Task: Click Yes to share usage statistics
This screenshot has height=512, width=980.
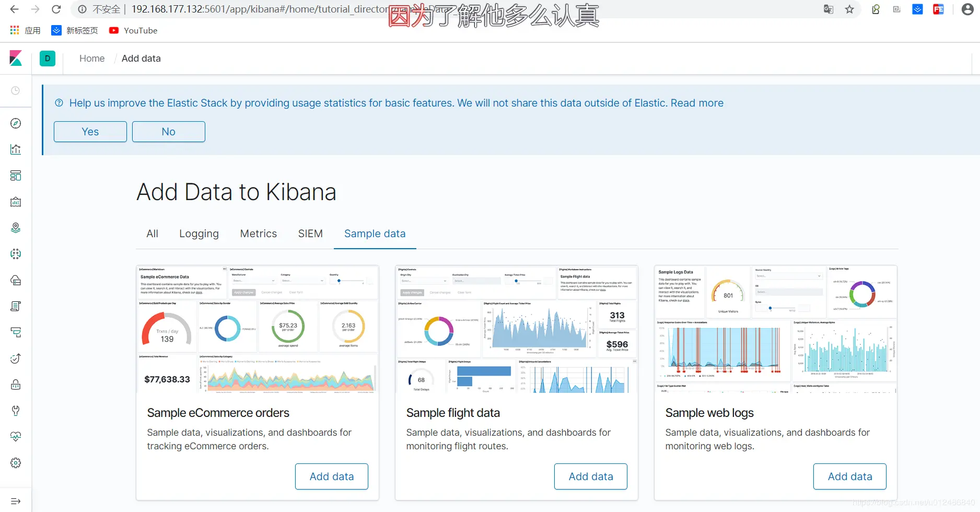Action: click(90, 132)
